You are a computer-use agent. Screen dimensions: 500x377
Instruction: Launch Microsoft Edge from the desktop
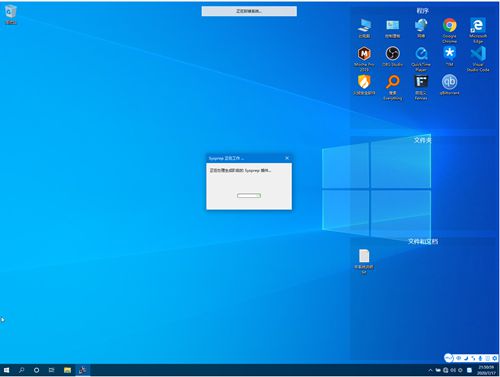[478, 31]
